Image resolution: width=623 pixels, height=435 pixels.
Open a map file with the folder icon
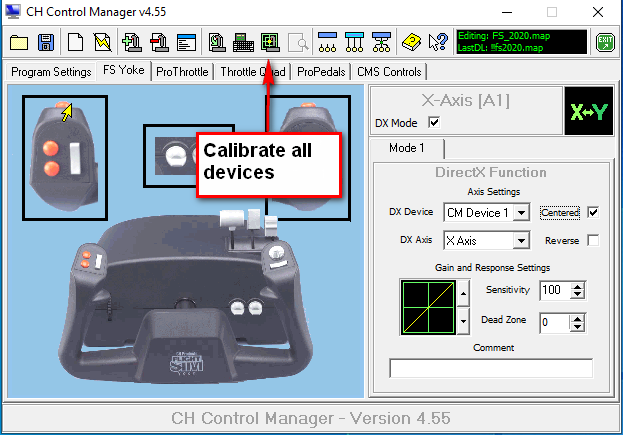point(20,42)
